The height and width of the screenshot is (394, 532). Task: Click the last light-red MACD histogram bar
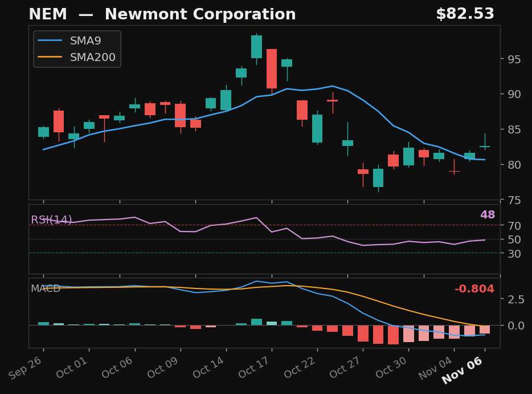[x=485, y=330]
